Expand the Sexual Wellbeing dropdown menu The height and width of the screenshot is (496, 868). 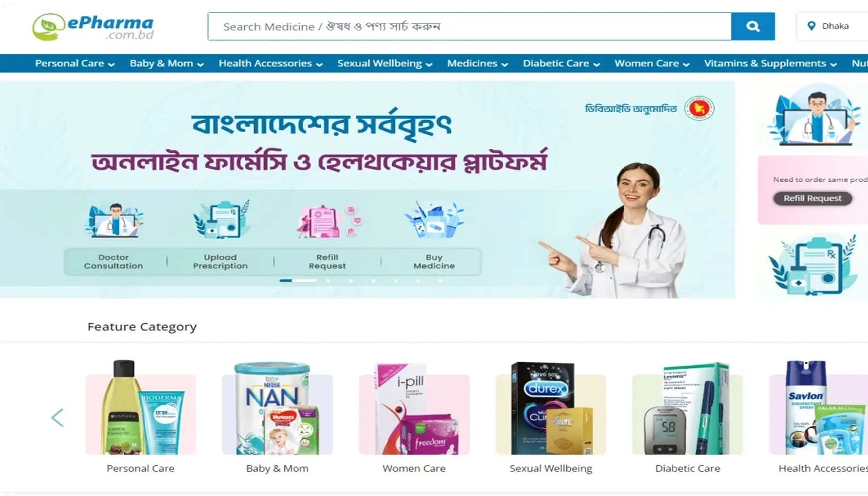tap(384, 63)
